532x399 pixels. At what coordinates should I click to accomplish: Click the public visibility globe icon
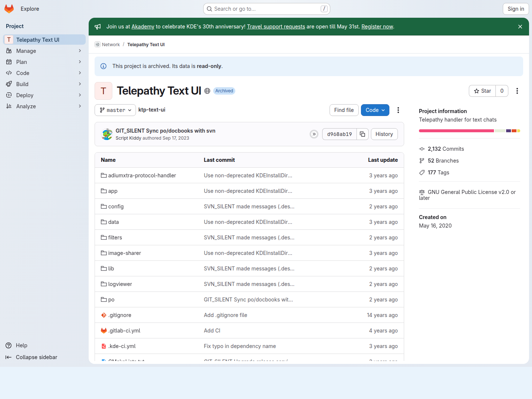pyautogui.click(x=207, y=91)
